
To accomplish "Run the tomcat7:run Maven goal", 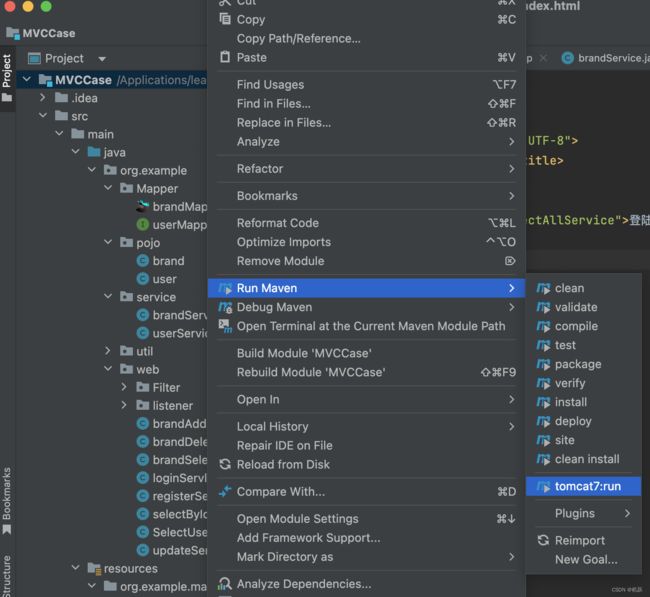I will [583, 486].
